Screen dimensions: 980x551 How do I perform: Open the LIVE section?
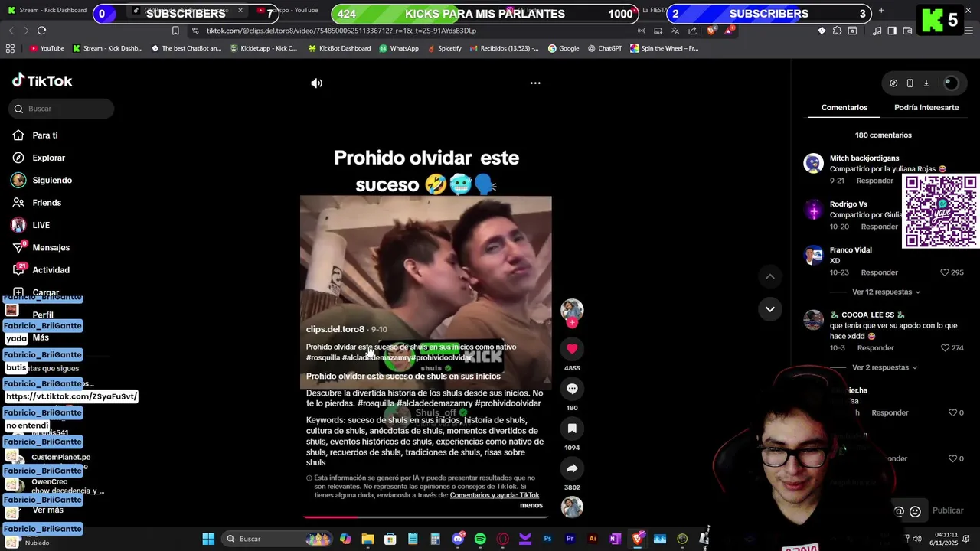(41, 225)
